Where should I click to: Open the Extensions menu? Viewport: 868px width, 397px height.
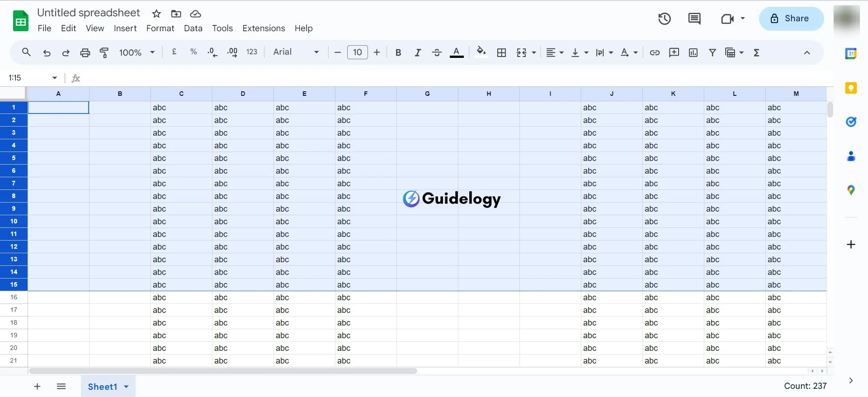point(264,28)
